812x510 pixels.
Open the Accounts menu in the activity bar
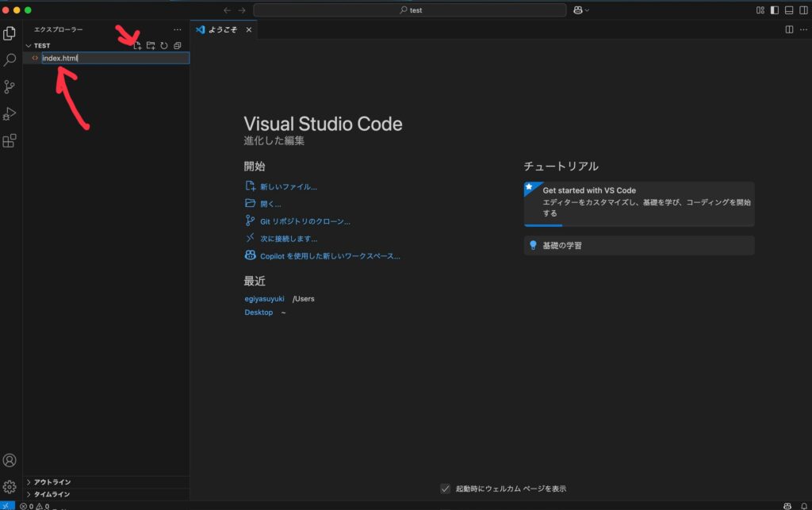click(x=10, y=460)
